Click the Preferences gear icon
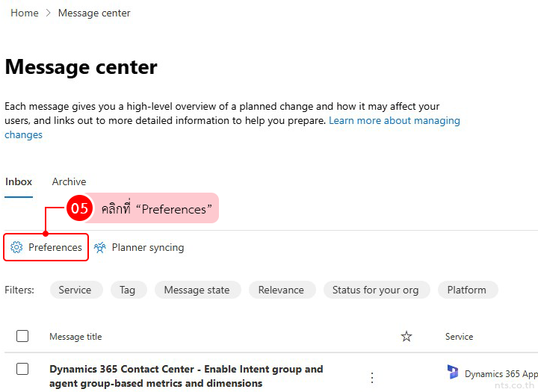The width and height of the screenshot is (538, 392). [16, 247]
